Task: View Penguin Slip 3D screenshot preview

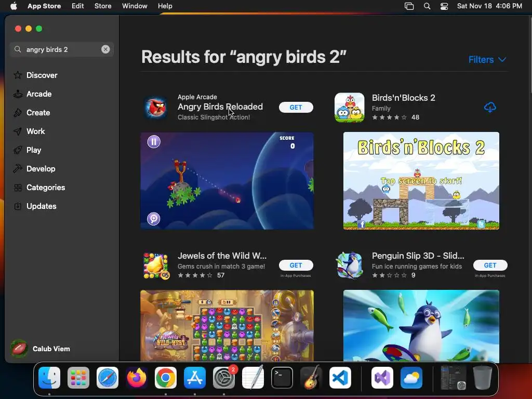Action: (421, 326)
